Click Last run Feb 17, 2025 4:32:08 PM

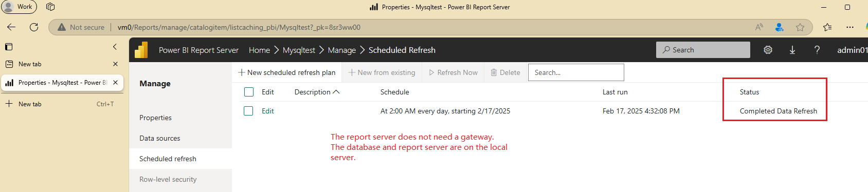click(641, 111)
